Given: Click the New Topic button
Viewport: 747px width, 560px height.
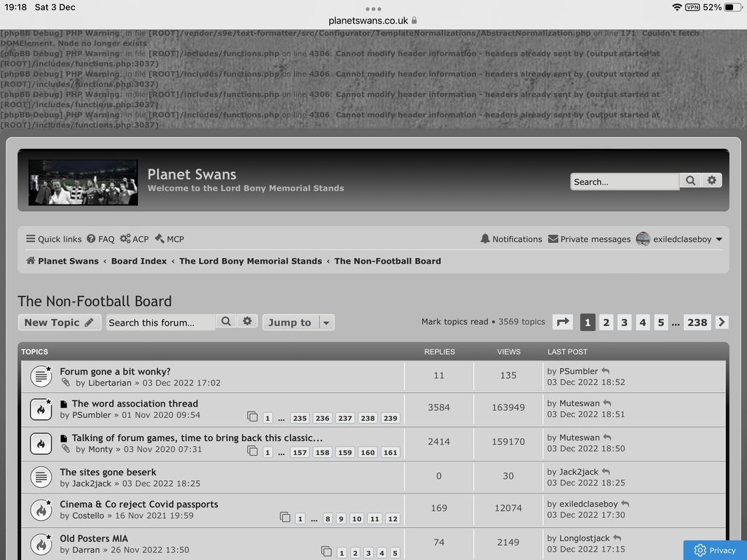Looking at the screenshot, I should [60, 323].
